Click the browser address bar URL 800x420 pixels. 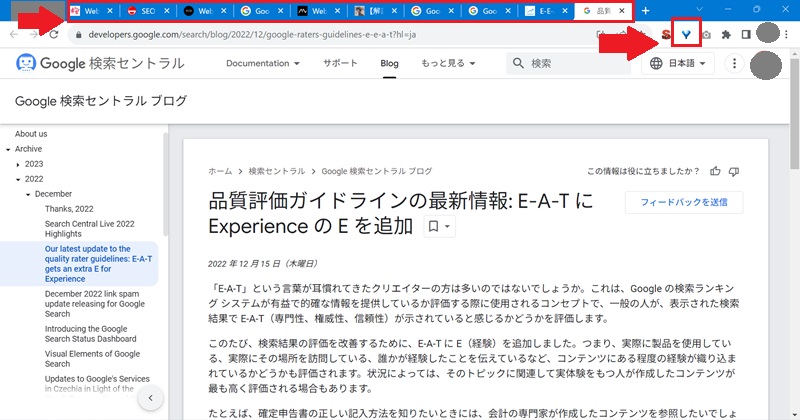252,35
